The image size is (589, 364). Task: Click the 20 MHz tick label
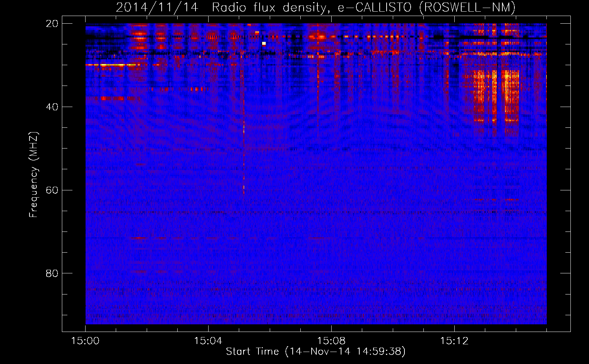(x=52, y=24)
